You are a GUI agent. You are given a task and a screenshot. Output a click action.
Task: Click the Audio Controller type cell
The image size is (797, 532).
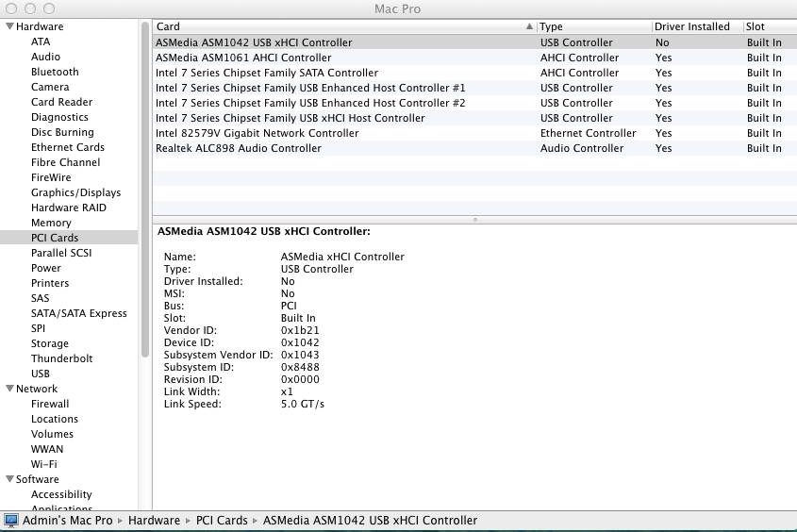pyautogui.click(x=582, y=148)
